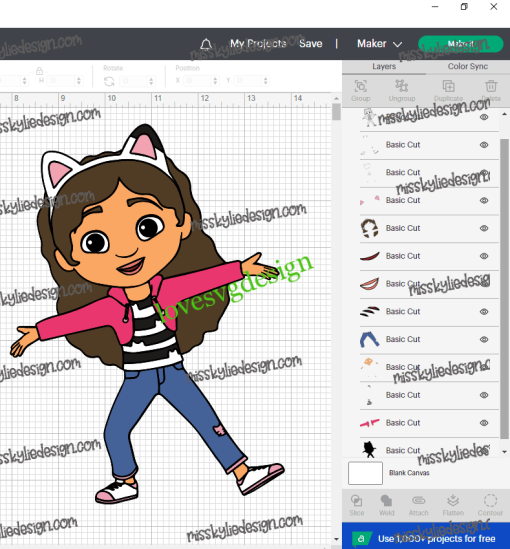
Task: Select the girl character on canvas
Action: [147, 315]
